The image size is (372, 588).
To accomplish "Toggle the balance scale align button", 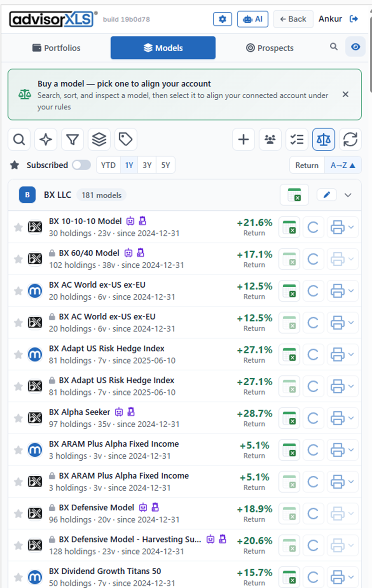I will tap(324, 139).
